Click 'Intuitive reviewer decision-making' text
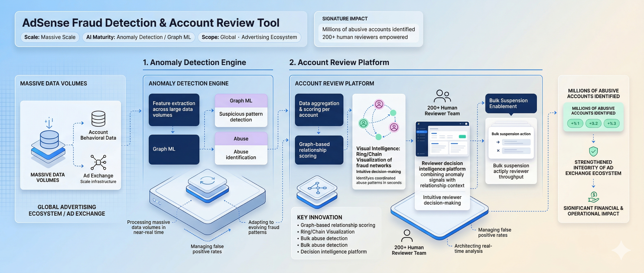Image resolution: width=644 pixels, height=273 pixels. pos(442,200)
